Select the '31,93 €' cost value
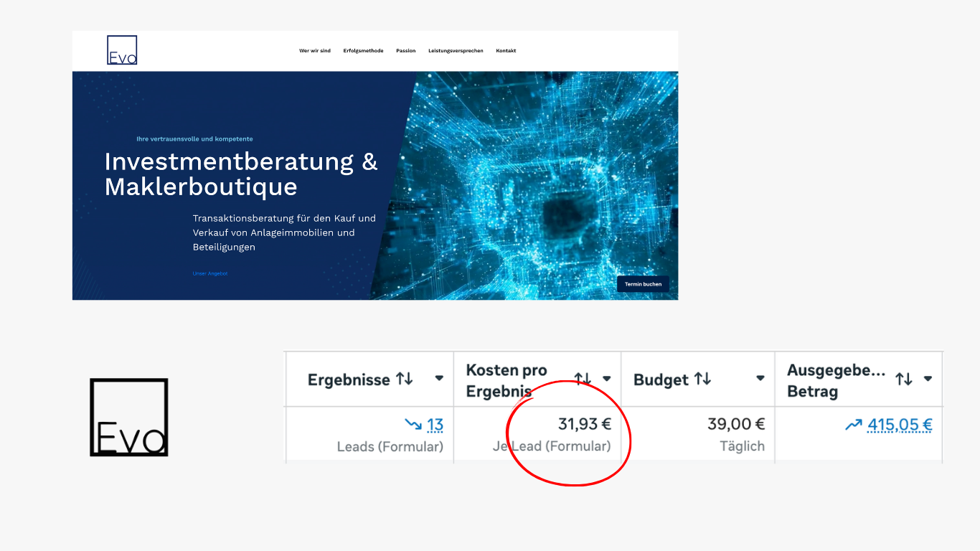Screen dimensions: 980x551 click(585, 424)
